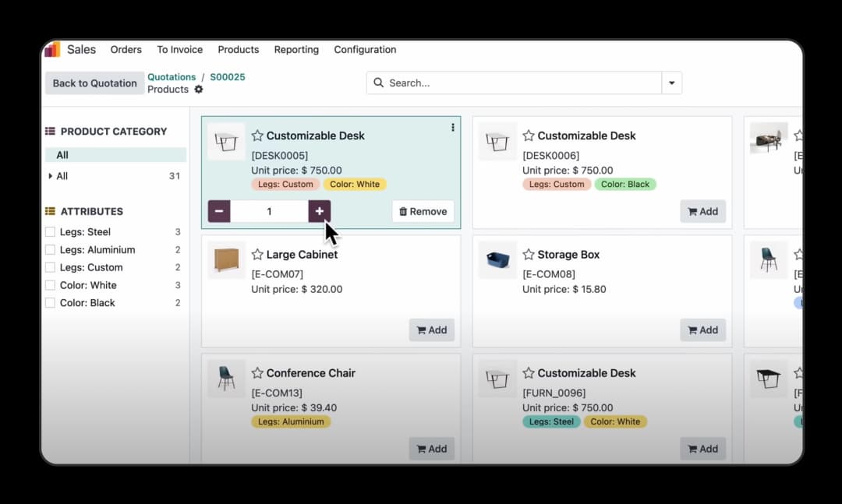Viewport: 842px width, 504px height.
Task: Enable the Legs: Steel filter checkbox
Action: point(51,232)
